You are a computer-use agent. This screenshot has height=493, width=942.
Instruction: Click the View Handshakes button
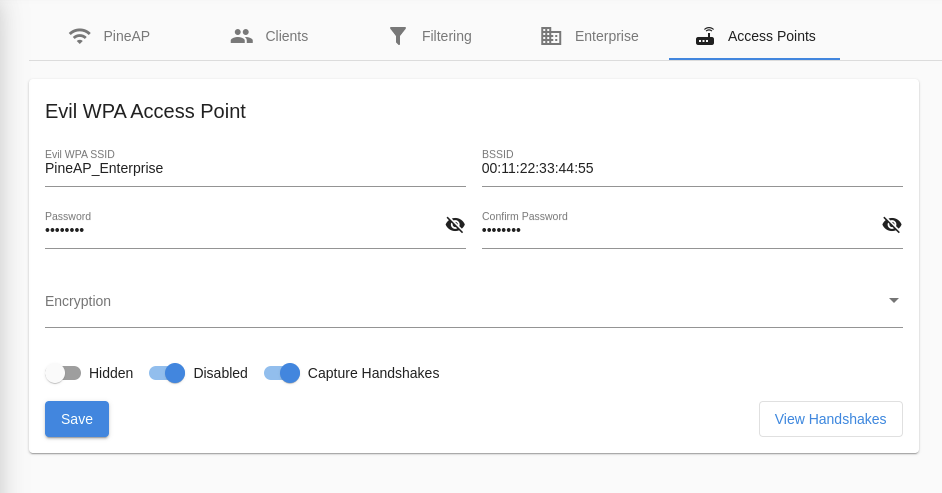(831, 419)
